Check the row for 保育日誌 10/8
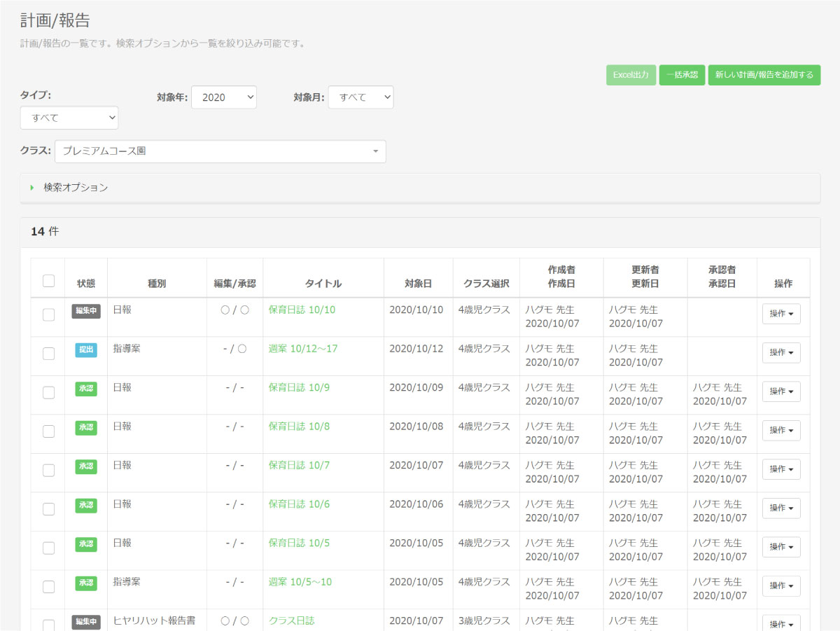840x631 pixels. click(48, 432)
